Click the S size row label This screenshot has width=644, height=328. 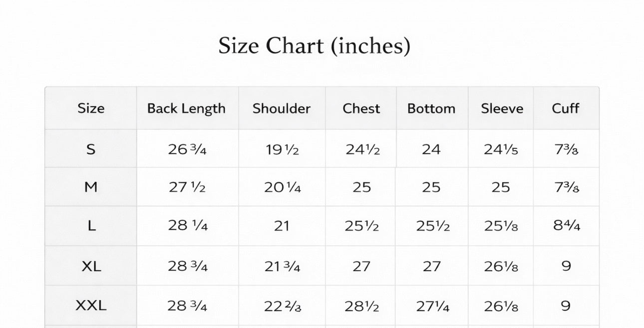click(91, 149)
